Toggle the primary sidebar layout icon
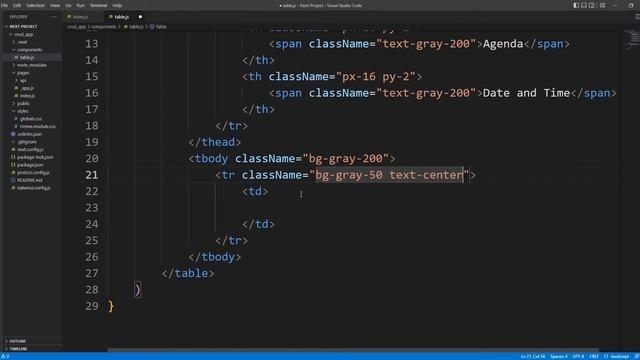640x360 pixels. [x=576, y=5]
